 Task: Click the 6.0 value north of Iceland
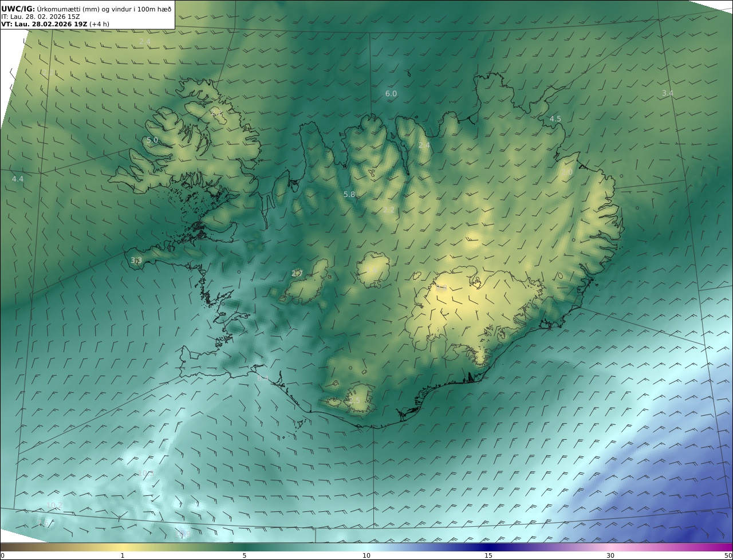pyautogui.click(x=391, y=93)
